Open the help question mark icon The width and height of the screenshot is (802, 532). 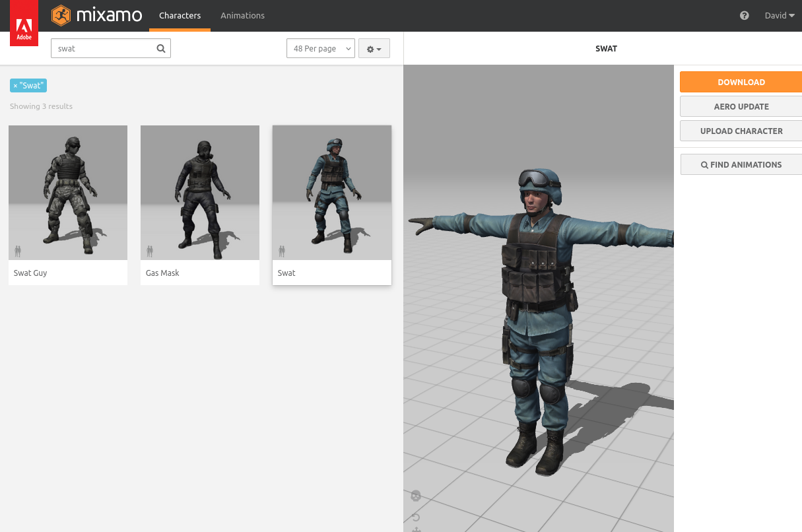(745, 15)
